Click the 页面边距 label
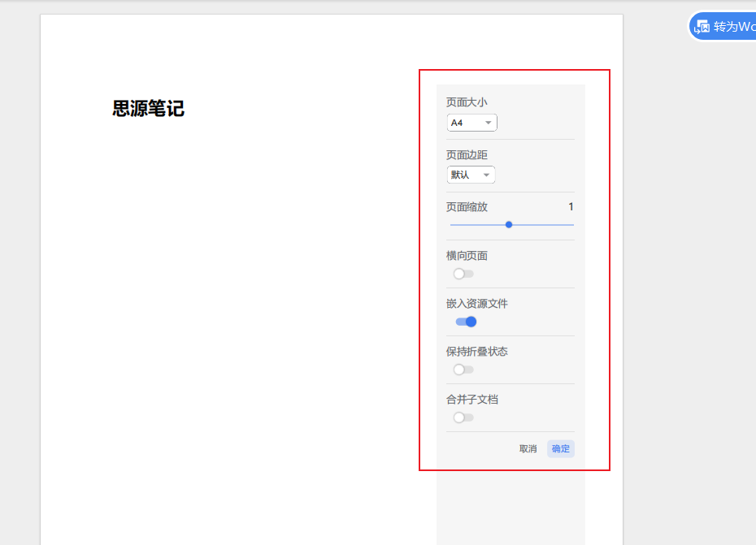The image size is (756, 545). pos(467,154)
